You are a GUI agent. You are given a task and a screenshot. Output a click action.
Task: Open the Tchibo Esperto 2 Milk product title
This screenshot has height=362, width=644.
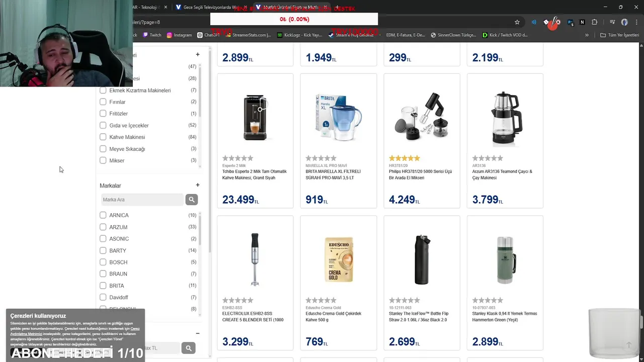pos(255,174)
